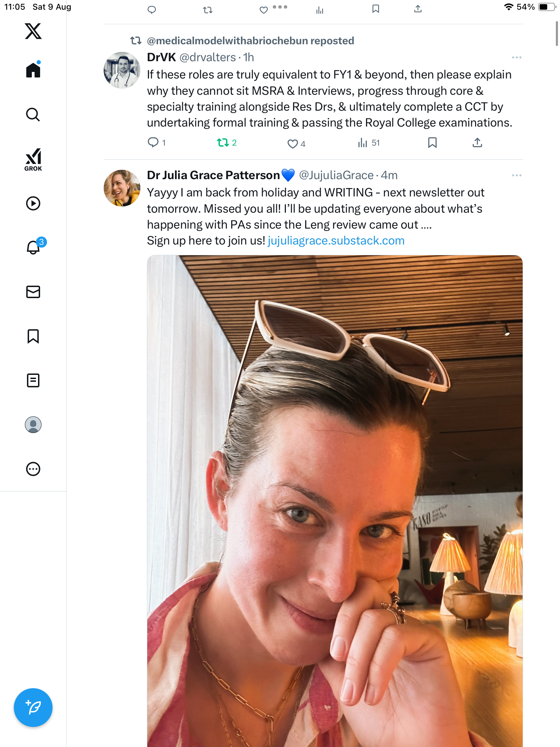Viewport: 560px width, 747px height.
Task: Go to the Home feed
Action: [x=33, y=70]
